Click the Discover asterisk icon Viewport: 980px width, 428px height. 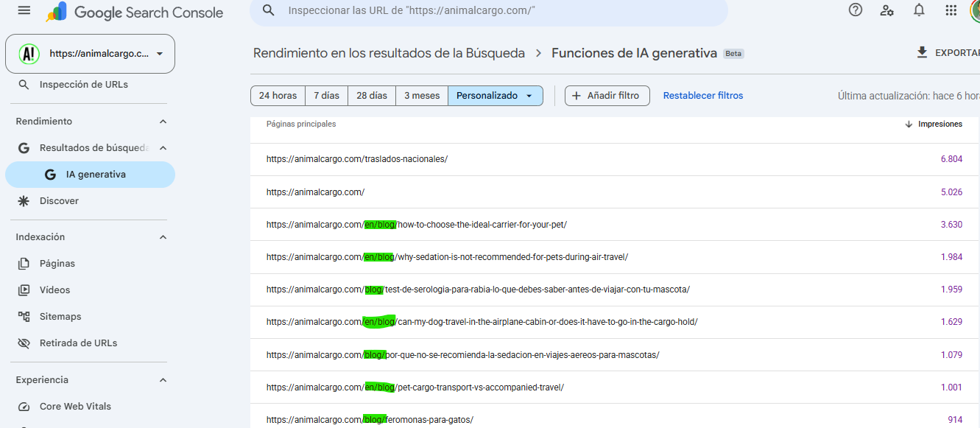24,201
